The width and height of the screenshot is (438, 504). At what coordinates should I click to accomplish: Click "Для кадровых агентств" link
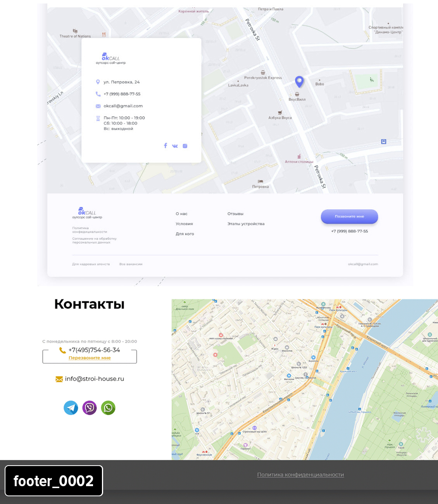[91, 264]
